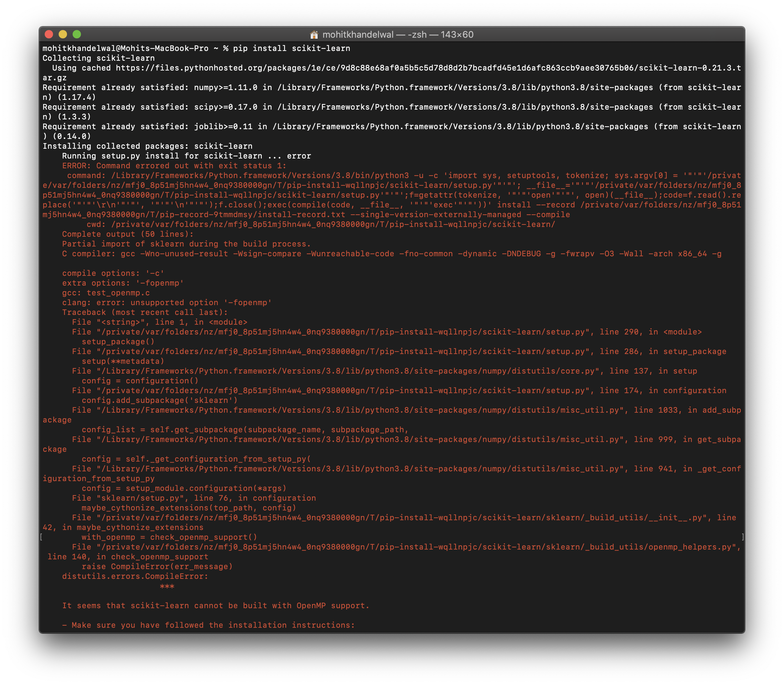Click 'line 140, in check_openmp_support' text
Screen dimensions: 784x685
pyautogui.click(x=128, y=557)
